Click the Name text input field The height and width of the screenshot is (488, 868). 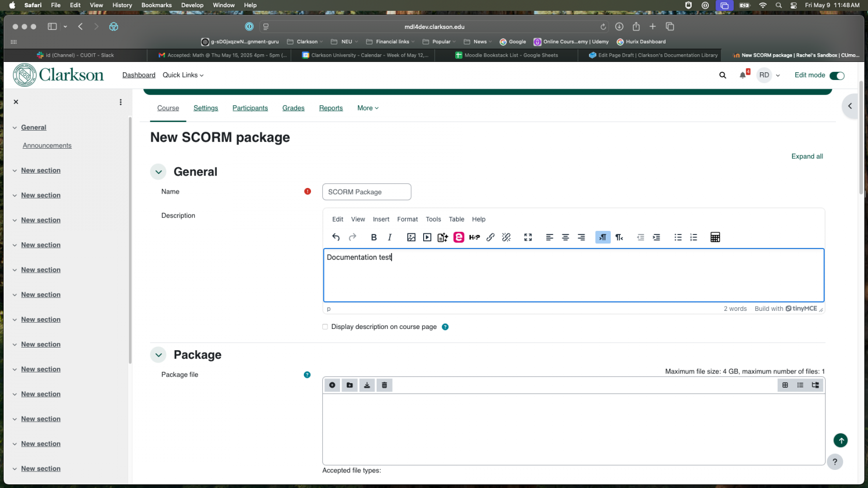click(367, 192)
